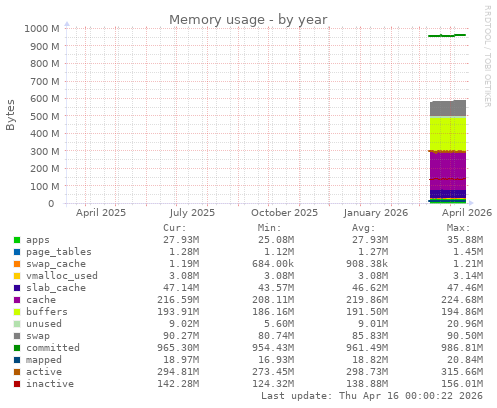This screenshot has width=497, height=408.
Task: Click the active brown legend swatch
Action: 17,372
